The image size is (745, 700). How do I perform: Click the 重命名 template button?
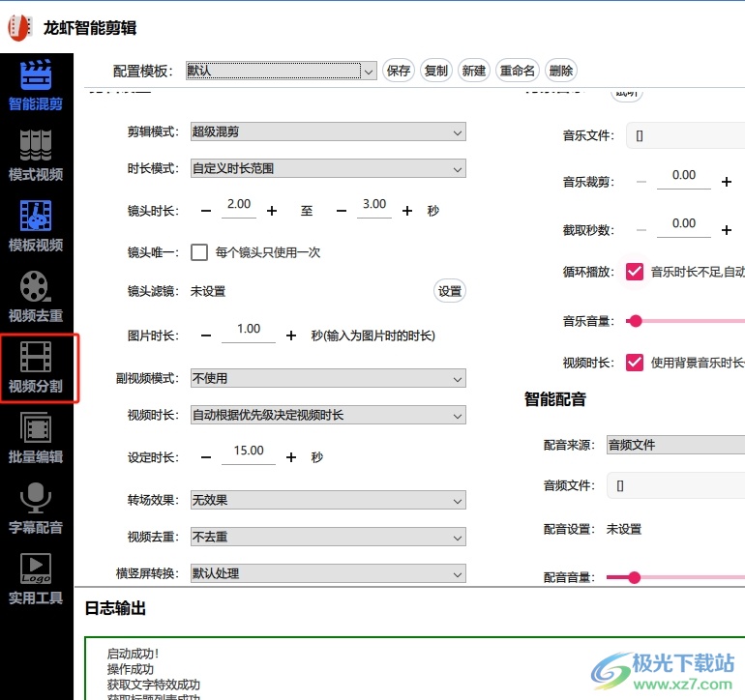[517, 71]
